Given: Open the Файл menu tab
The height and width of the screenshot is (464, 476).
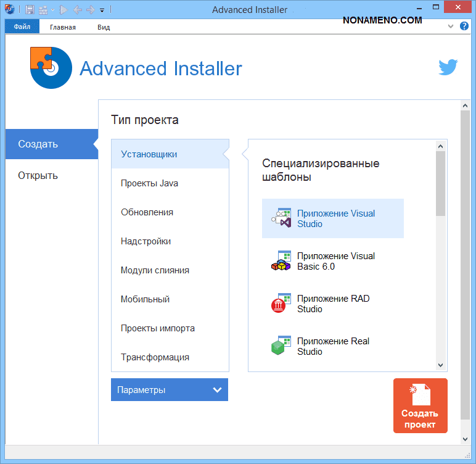Looking at the screenshot, I should (x=22, y=27).
